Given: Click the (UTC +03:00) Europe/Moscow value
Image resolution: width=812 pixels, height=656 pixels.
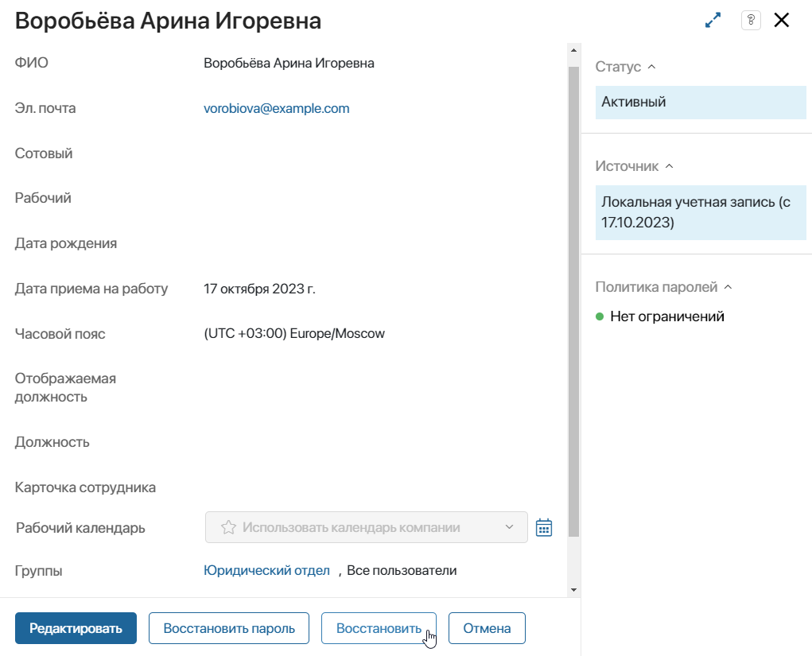Looking at the screenshot, I should click(294, 333).
